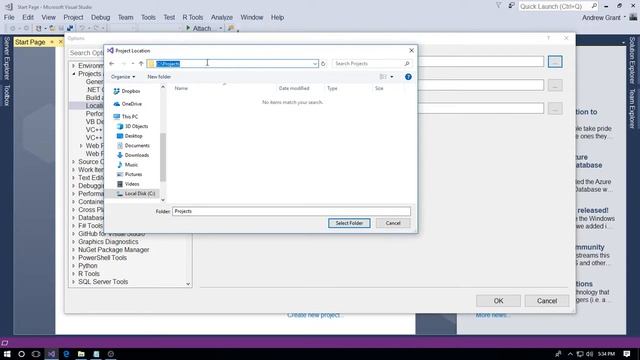Open the Analyze menu
The width and height of the screenshot is (640, 360).
click(222, 18)
